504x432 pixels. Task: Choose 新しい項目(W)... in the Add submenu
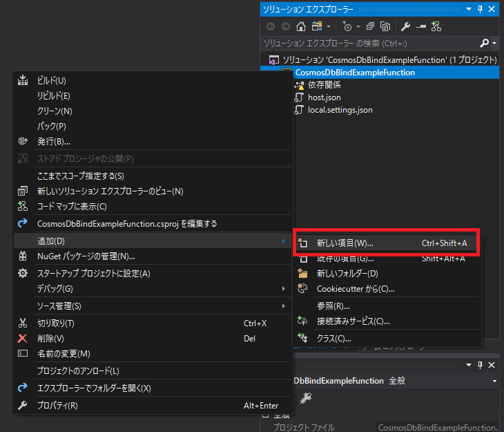coord(387,243)
